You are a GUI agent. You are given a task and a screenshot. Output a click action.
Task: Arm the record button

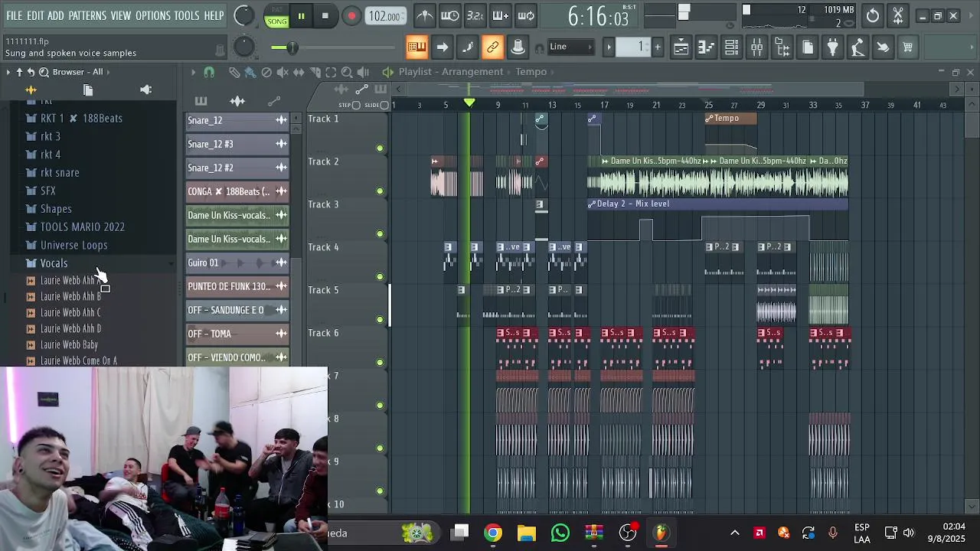coord(351,16)
